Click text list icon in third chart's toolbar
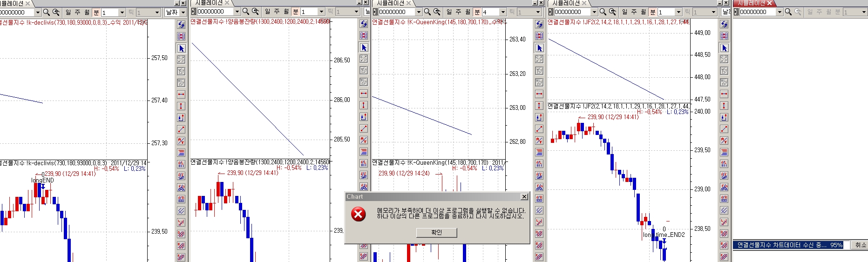 (x=539, y=152)
